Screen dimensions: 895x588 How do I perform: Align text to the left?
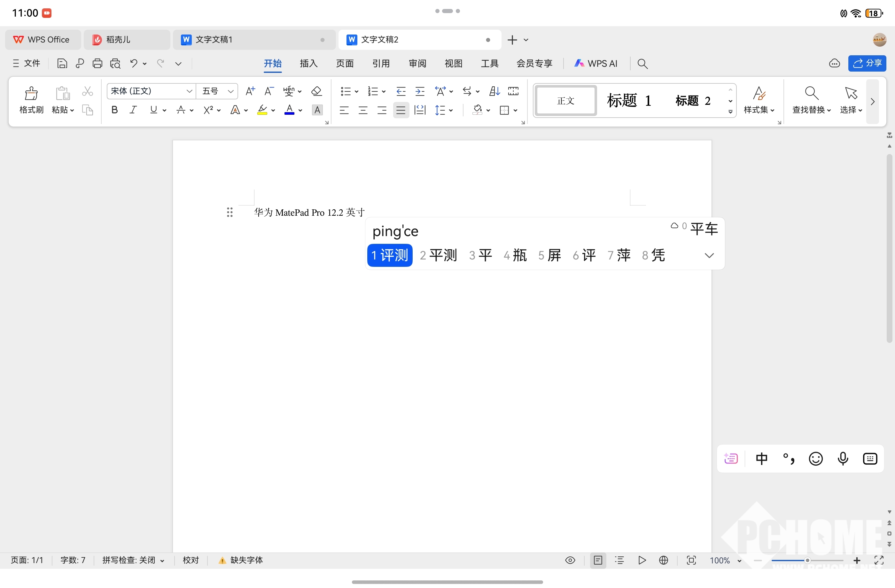(344, 110)
